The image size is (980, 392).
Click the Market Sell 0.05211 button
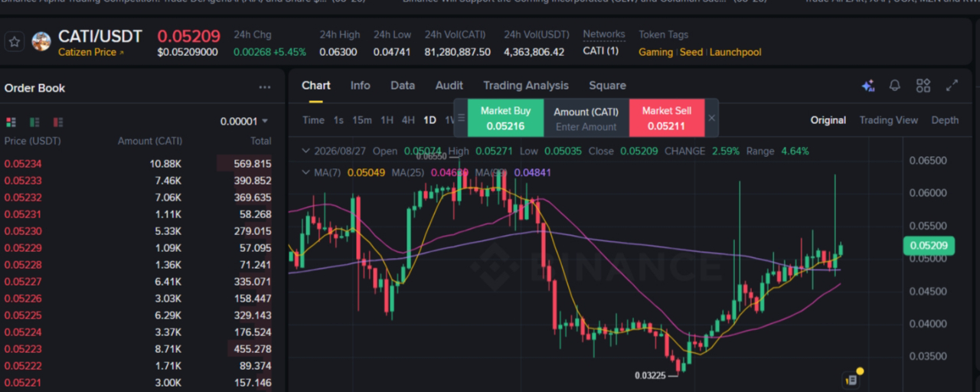tap(666, 118)
